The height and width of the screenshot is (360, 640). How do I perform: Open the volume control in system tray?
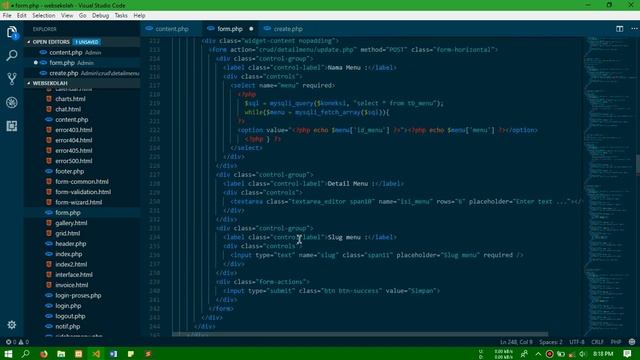coord(583,354)
